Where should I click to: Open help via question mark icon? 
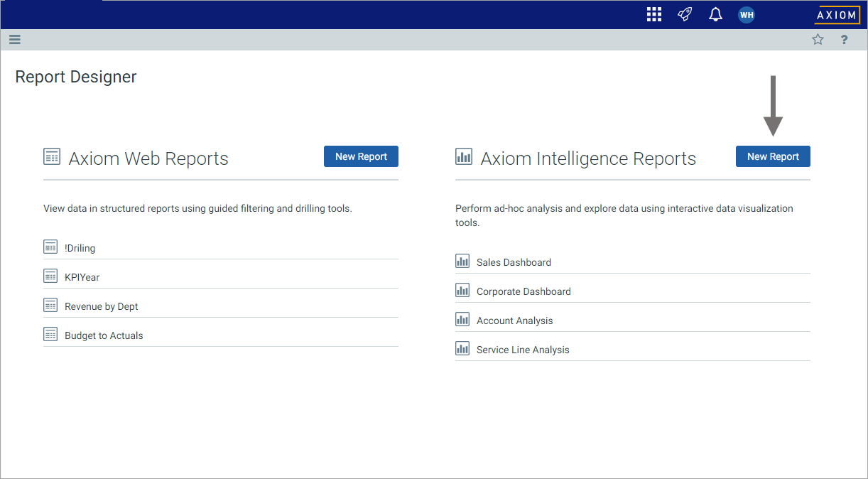[x=844, y=40]
